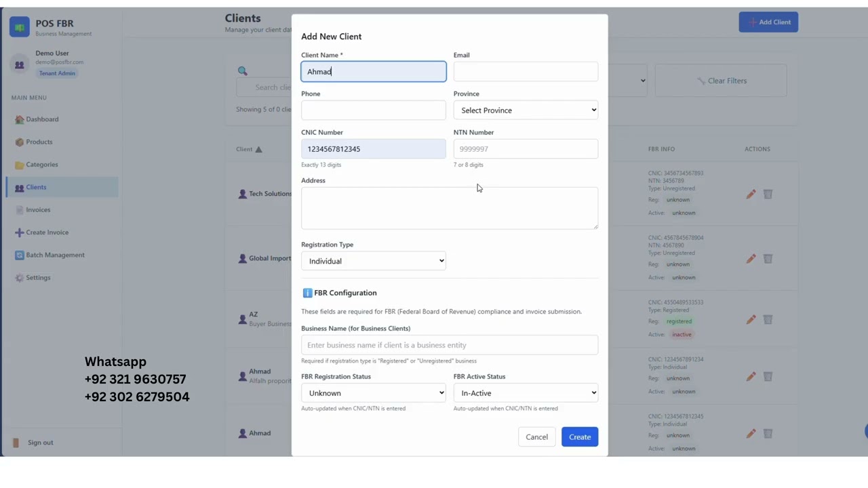Delete the AZ client row
Screen dimensions: 868x488
tap(768, 319)
